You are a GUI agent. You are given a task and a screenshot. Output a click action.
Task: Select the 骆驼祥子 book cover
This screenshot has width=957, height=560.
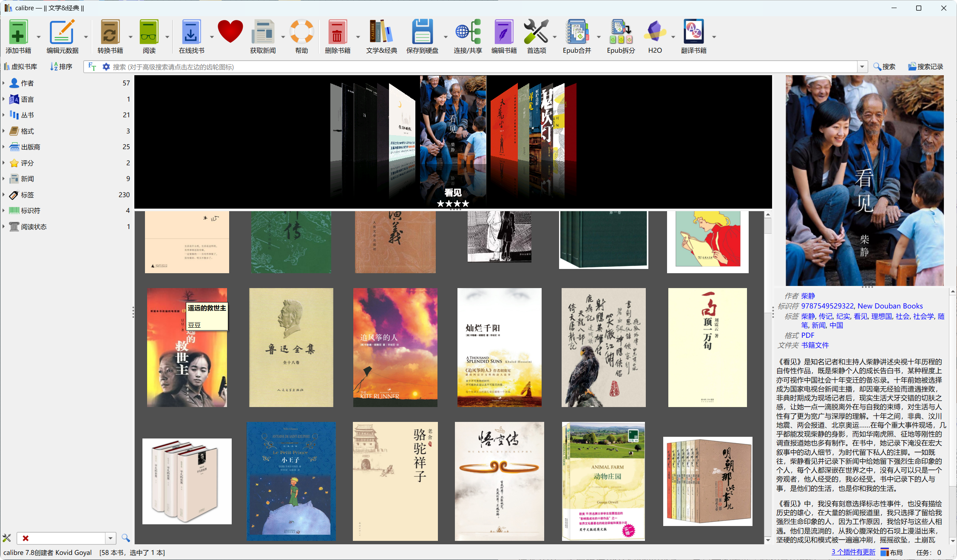[x=395, y=481]
